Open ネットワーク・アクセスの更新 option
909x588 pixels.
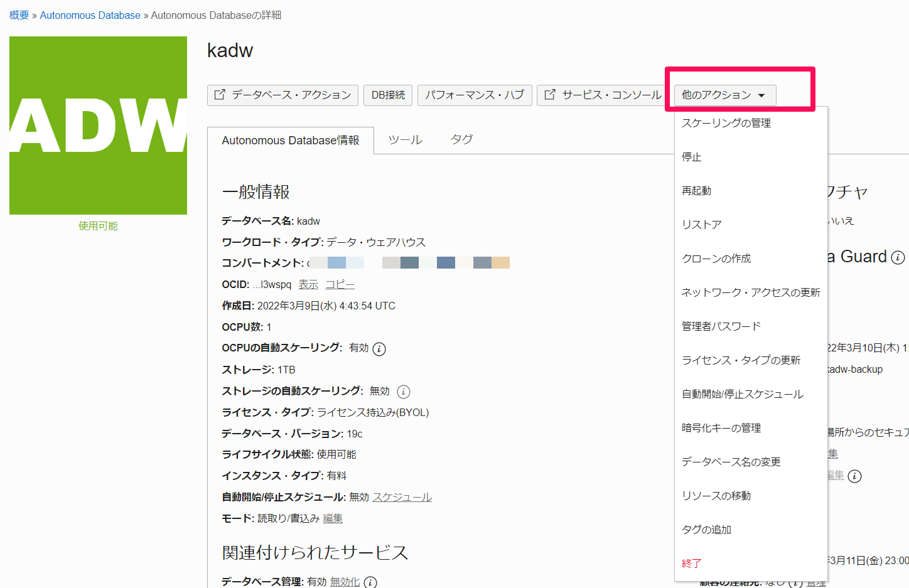pyautogui.click(x=751, y=292)
